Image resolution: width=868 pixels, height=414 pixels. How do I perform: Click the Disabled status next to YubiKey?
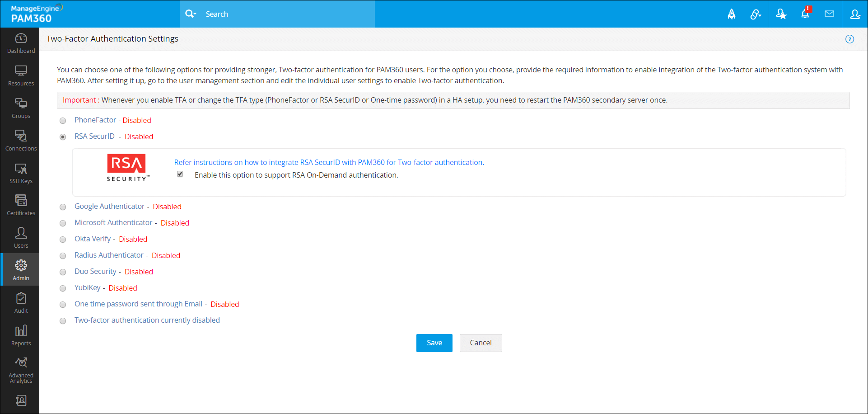click(x=123, y=288)
